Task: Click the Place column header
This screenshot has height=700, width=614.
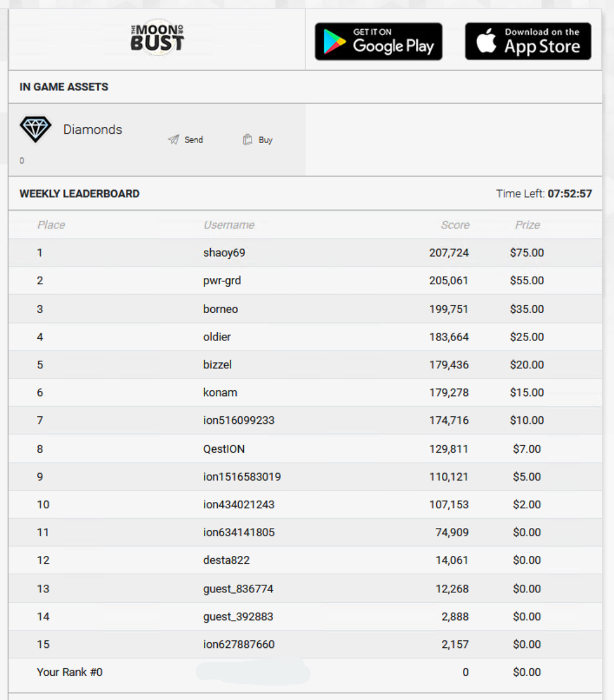Action: click(51, 225)
